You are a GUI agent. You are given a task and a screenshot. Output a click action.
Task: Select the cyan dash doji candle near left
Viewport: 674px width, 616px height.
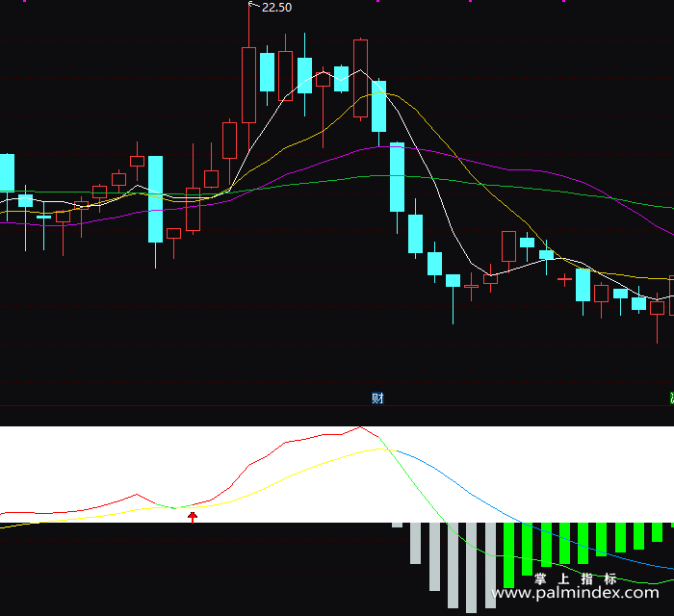(44, 217)
